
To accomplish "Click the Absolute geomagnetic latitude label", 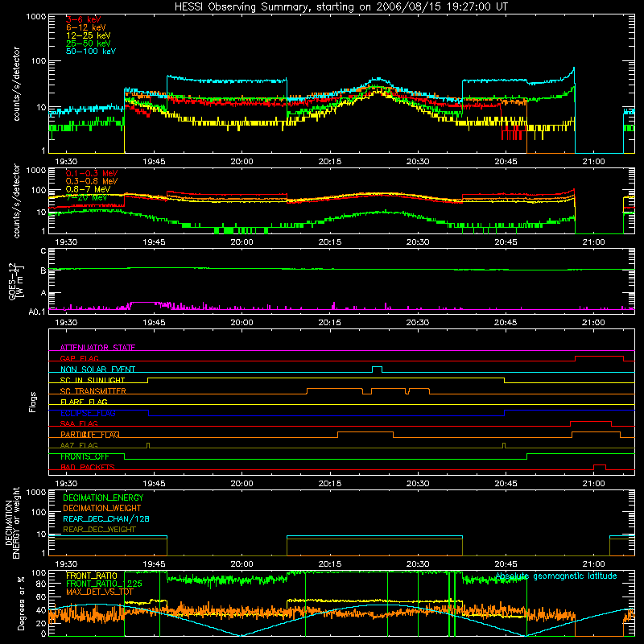I will pyautogui.click(x=556, y=576).
